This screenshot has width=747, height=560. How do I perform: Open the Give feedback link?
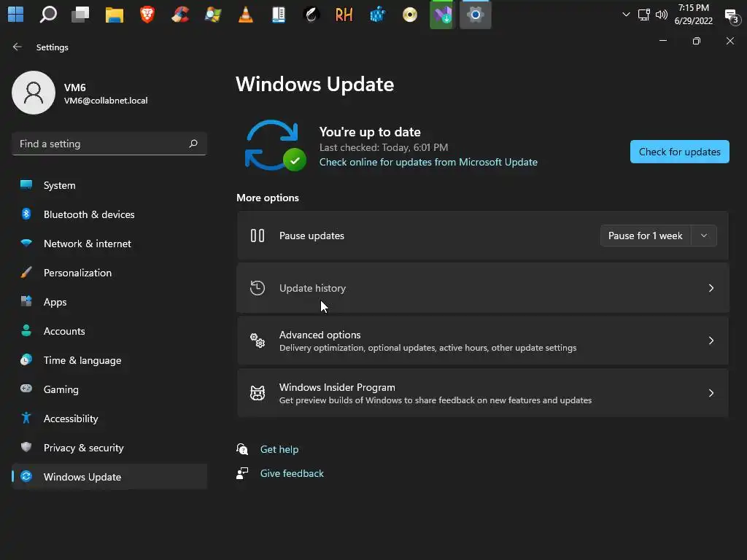[x=292, y=473]
